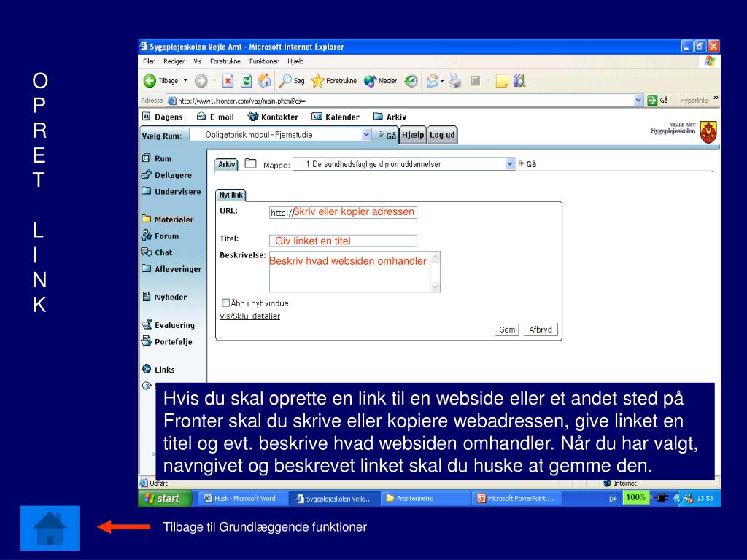Expand the address bar dropdown arrow

click(x=638, y=100)
